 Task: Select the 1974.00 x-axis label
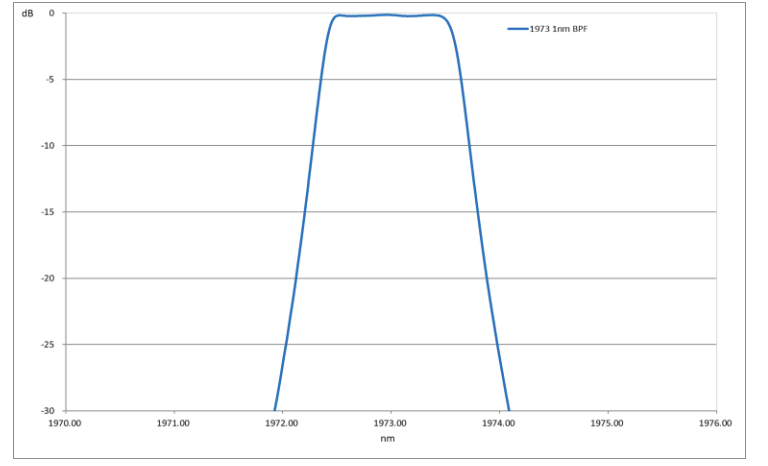tap(499, 423)
